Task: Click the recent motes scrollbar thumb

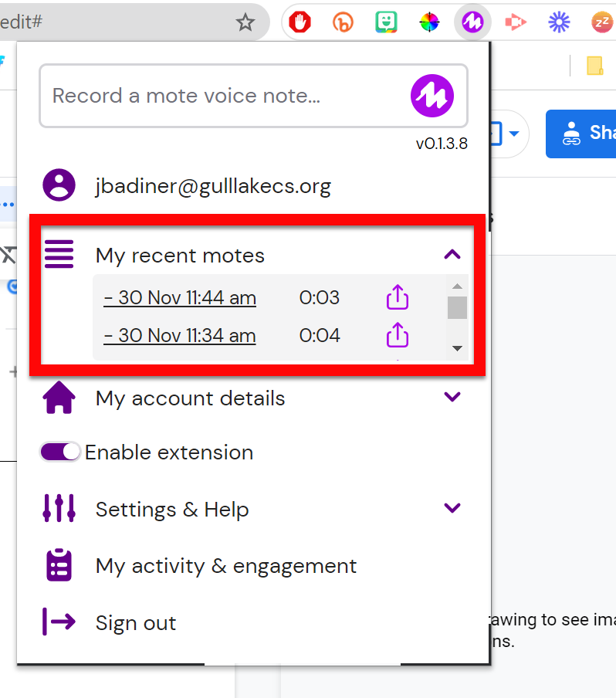Action: pos(457,307)
